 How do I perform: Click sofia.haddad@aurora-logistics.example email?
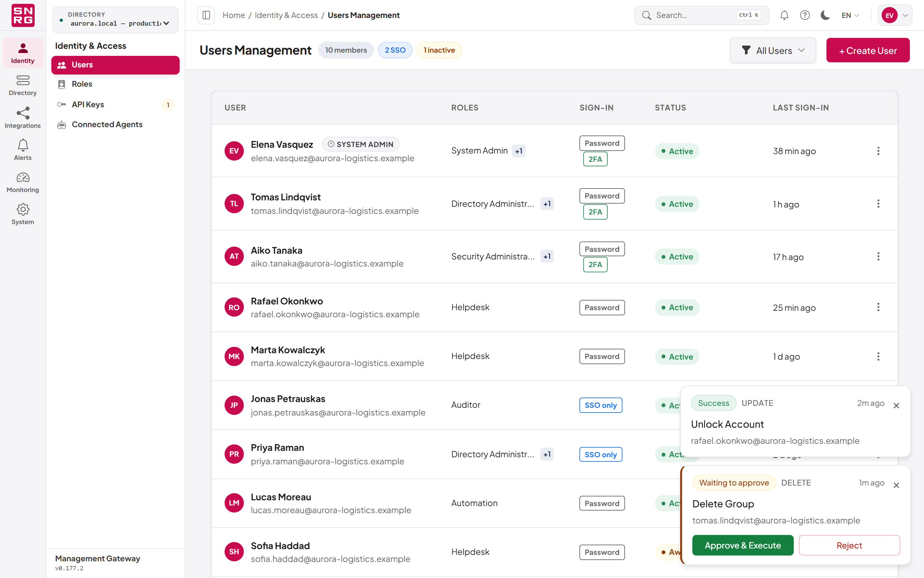pyautogui.click(x=330, y=559)
